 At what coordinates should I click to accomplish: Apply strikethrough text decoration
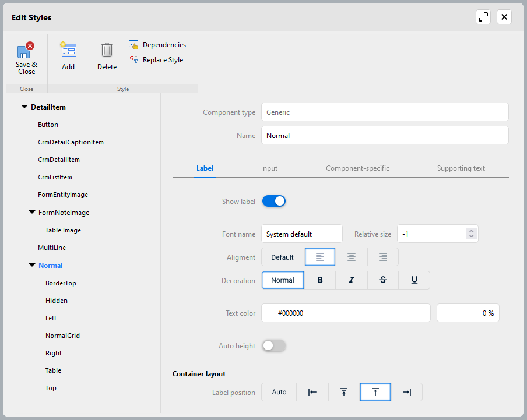click(x=383, y=280)
